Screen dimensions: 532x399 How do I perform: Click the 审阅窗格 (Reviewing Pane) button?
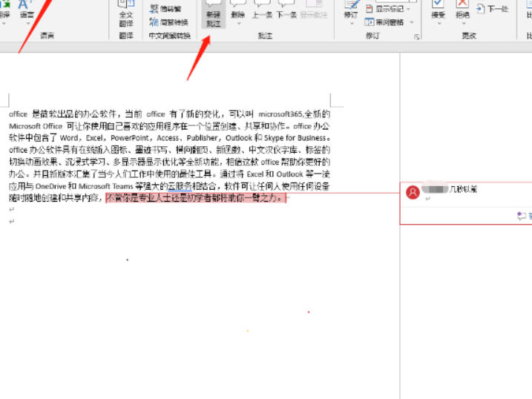point(384,22)
